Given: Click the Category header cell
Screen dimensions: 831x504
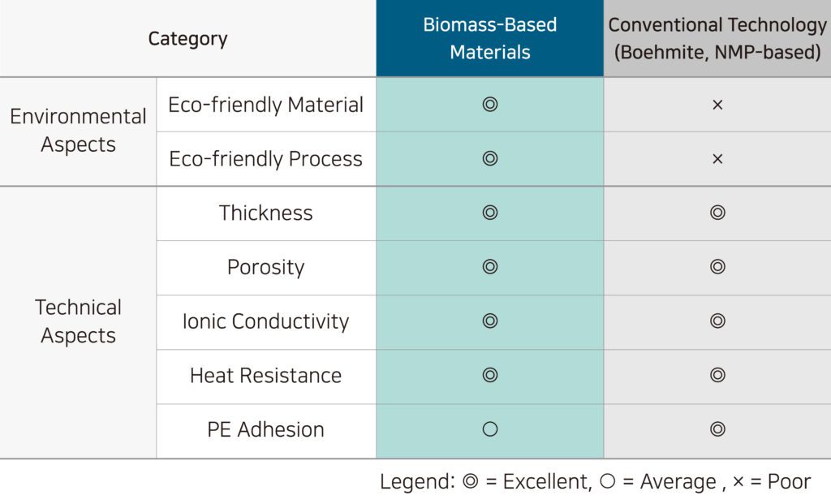Looking at the screenshot, I should coord(187,38).
